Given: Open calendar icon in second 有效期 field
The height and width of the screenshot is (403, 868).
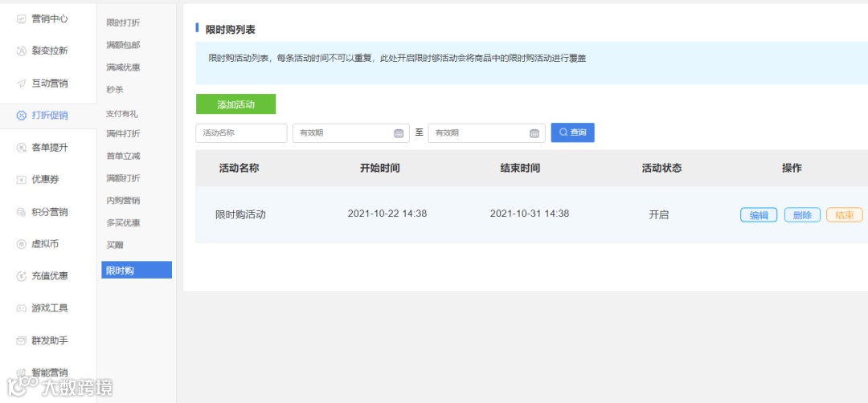Looking at the screenshot, I should [534, 132].
